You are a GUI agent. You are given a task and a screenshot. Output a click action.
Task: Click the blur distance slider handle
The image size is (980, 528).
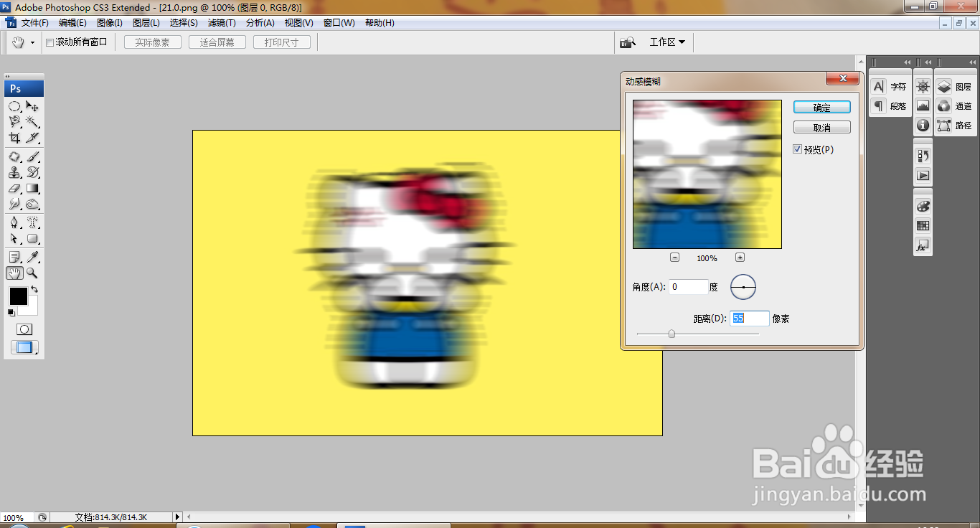[672, 334]
